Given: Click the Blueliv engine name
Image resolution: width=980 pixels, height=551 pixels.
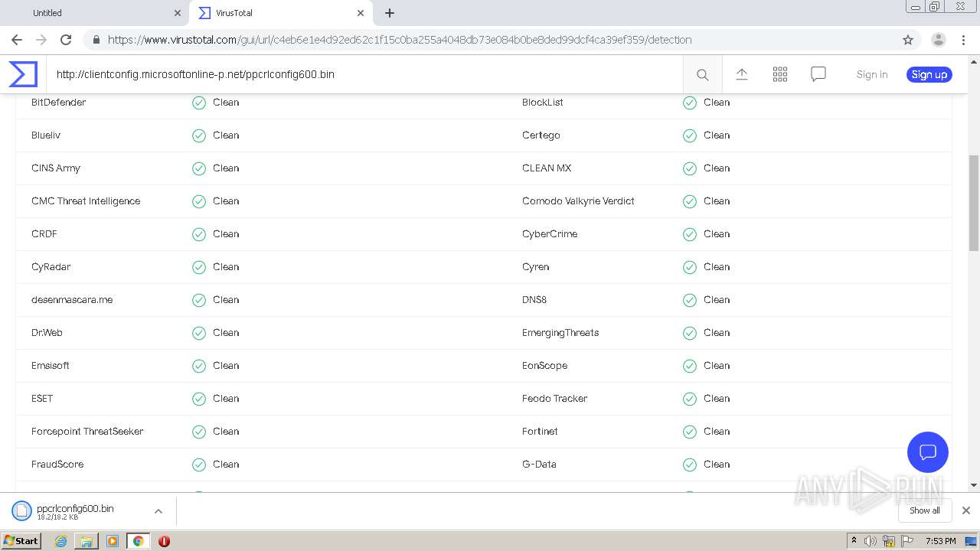Looking at the screenshot, I should (x=46, y=135).
